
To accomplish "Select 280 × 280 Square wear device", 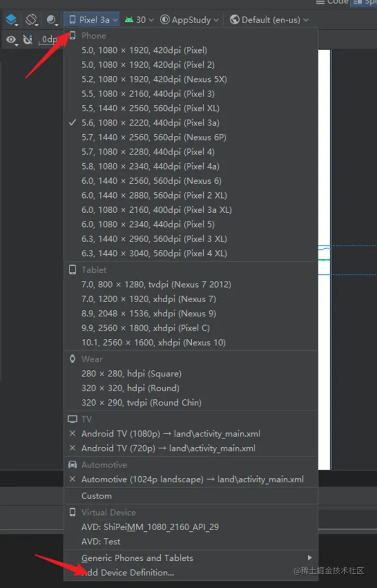I will click(191, 374).
